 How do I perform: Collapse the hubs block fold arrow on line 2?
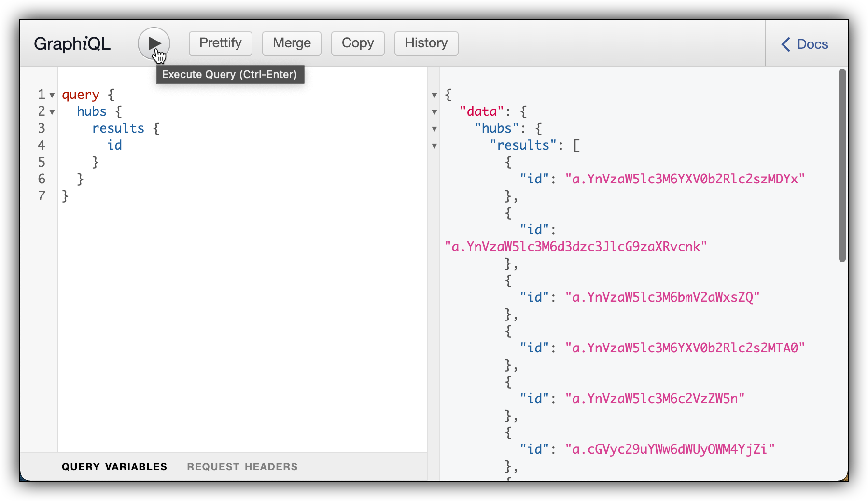coord(52,112)
